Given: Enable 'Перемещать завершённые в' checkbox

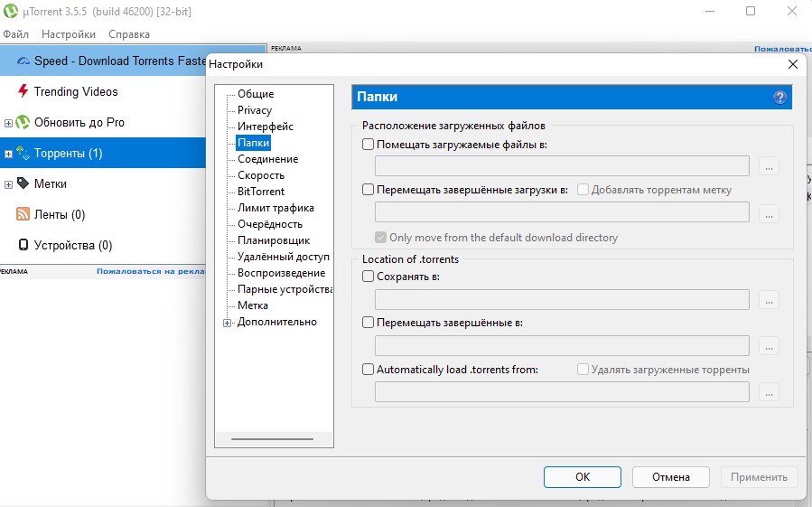Looking at the screenshot, I should (x=368, y=323).
